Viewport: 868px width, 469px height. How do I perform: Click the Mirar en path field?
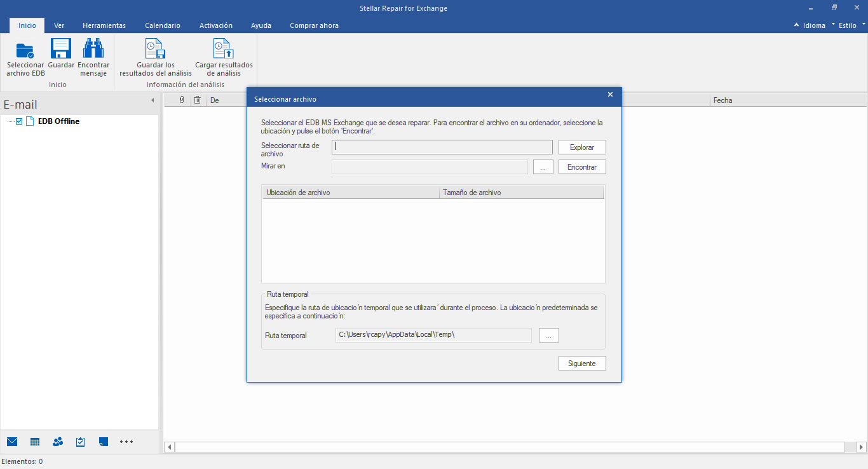430,167
